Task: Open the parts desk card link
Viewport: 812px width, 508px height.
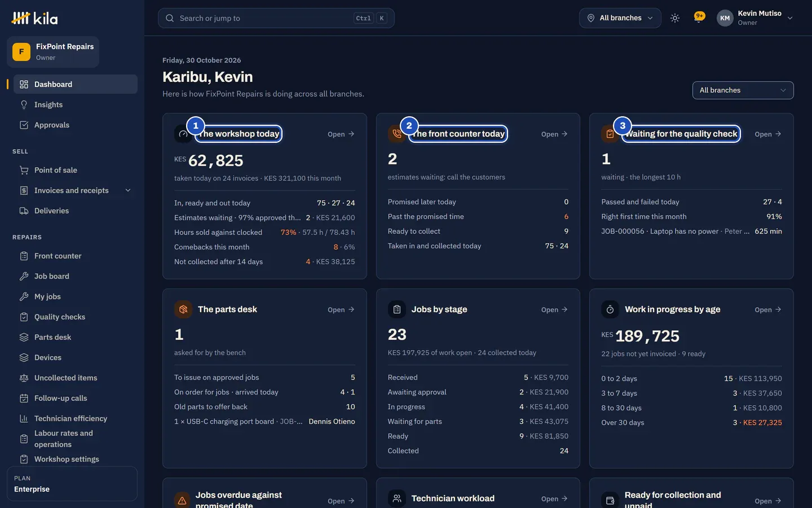Action: click(x=341, y=309)
